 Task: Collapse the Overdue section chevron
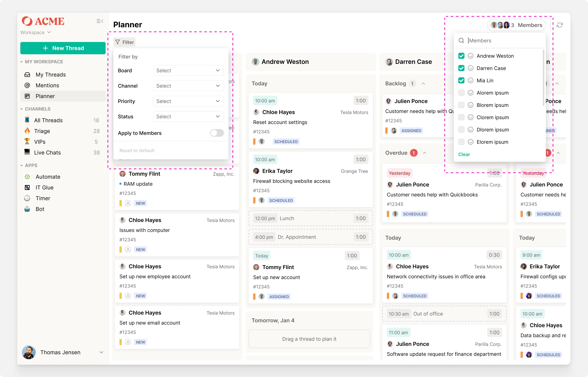pos(425,153)
